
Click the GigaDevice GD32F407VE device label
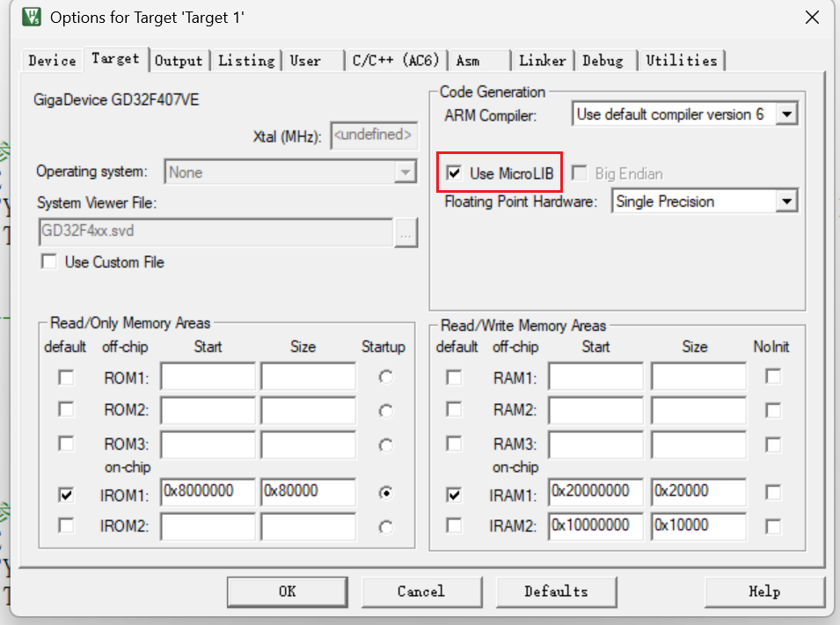pos(116,99)
